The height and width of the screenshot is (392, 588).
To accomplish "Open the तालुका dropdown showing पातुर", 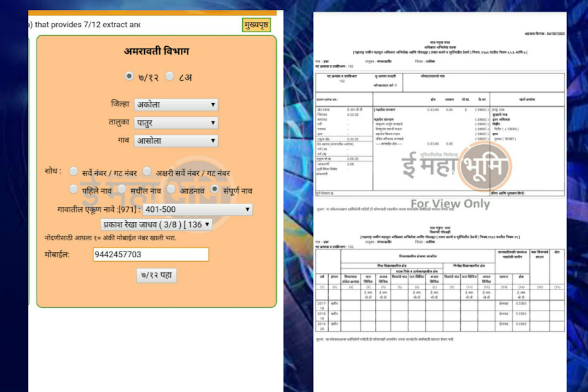I will click(176, 123).
